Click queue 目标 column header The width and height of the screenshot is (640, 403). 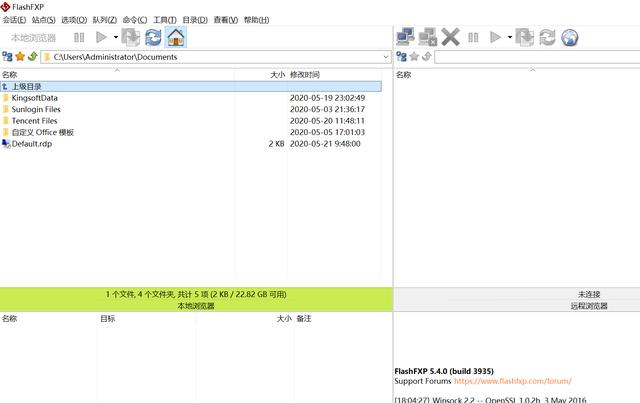click(108, 318)
